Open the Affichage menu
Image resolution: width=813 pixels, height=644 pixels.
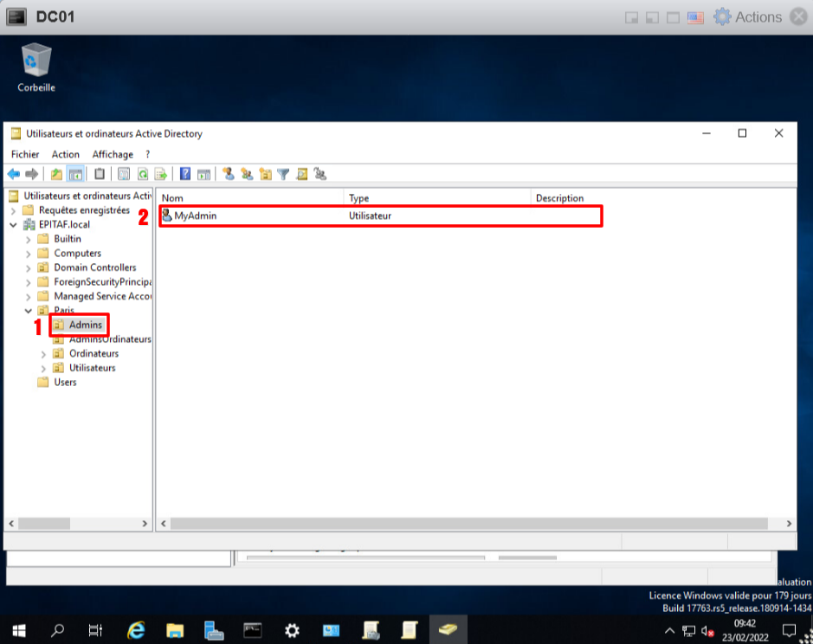pos(113,154)
